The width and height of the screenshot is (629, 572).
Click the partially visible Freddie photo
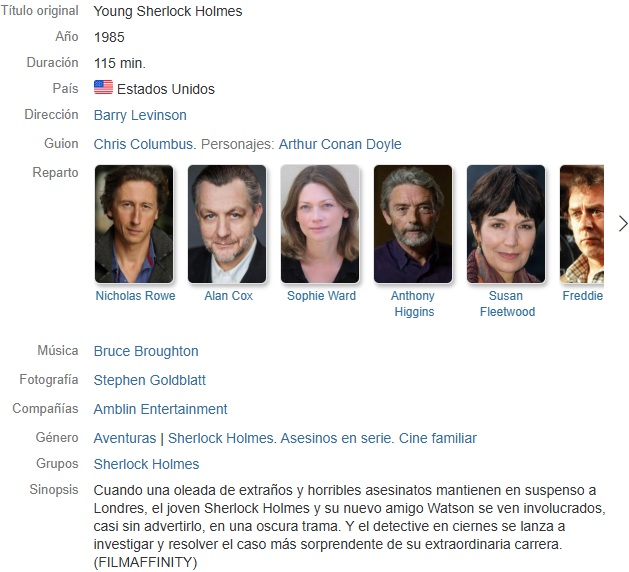tap(582, 224)
